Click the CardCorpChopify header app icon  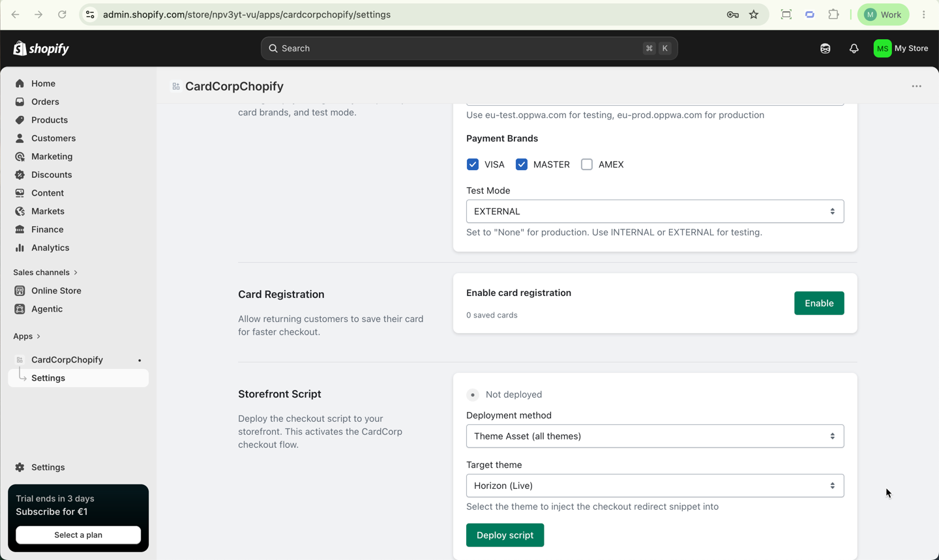(176, 86)
